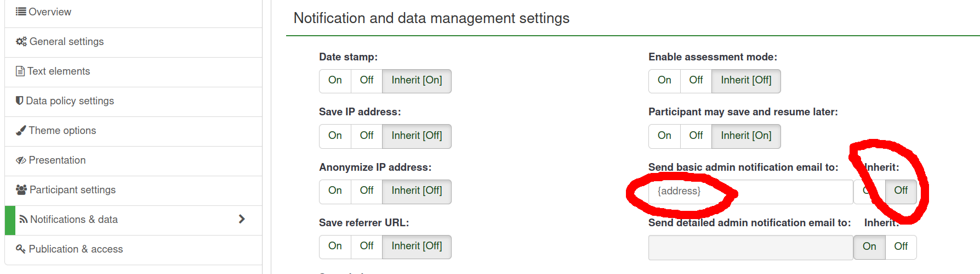
Task: Click the Data policy shield icon
Action: pos(20,100)
